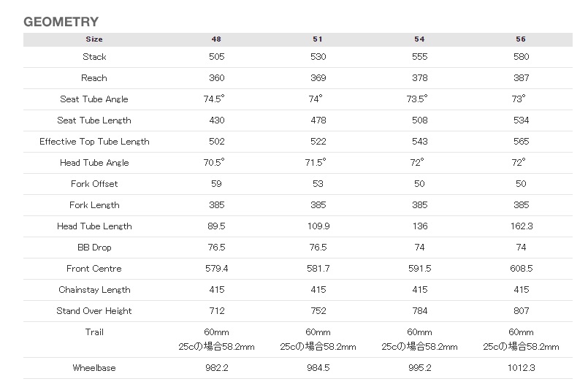
Task: Click the BB Drop row label
Action: coord(94,248)
